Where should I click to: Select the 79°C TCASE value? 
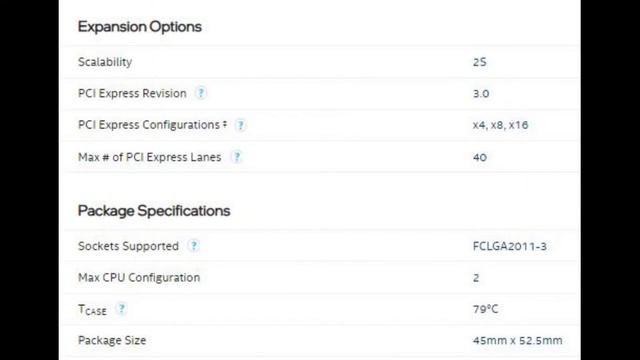485,309
